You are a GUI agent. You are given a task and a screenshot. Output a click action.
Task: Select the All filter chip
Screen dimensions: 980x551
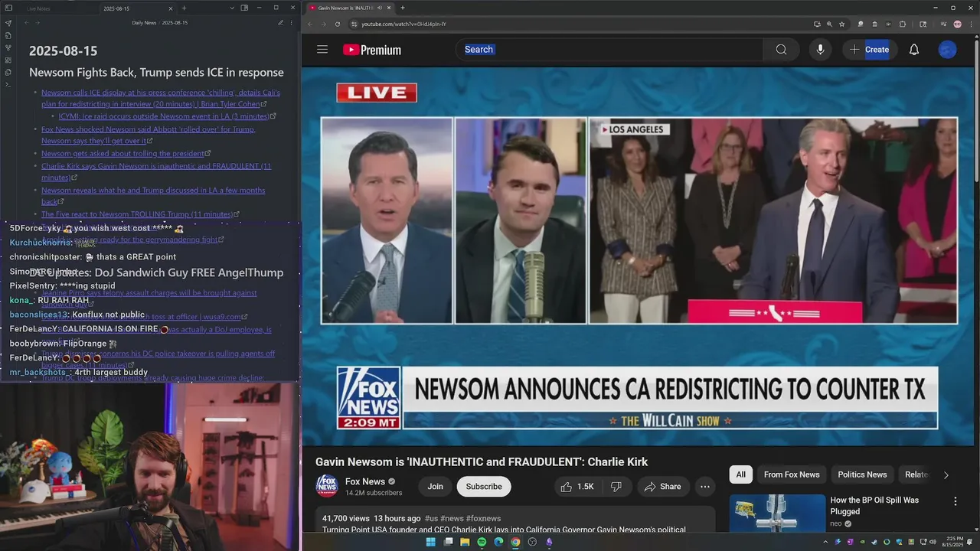tap(740, 474)
